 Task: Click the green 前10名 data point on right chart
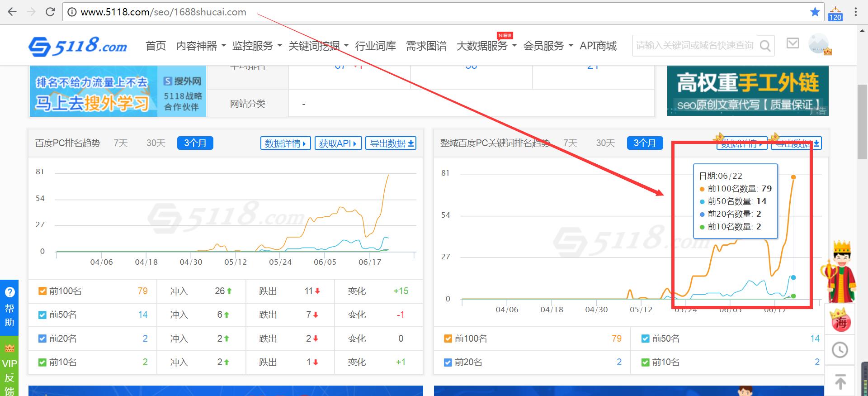pos(793,296)
